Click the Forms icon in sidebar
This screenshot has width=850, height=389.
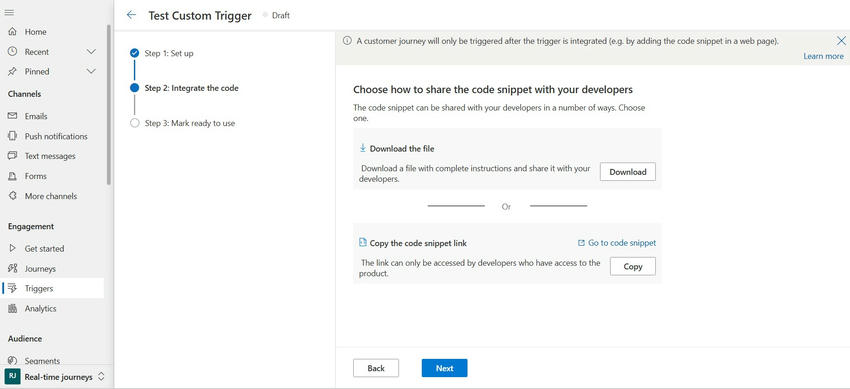point(12,176)
